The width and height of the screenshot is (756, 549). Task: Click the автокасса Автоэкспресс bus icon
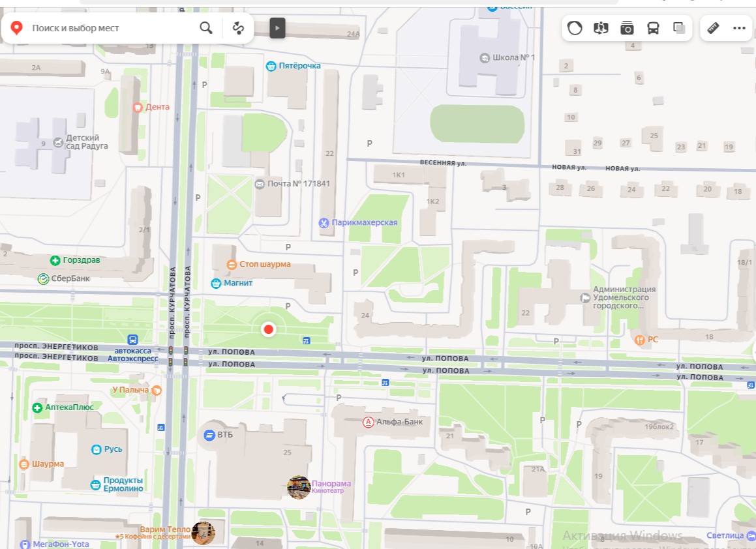click(133, 340)
